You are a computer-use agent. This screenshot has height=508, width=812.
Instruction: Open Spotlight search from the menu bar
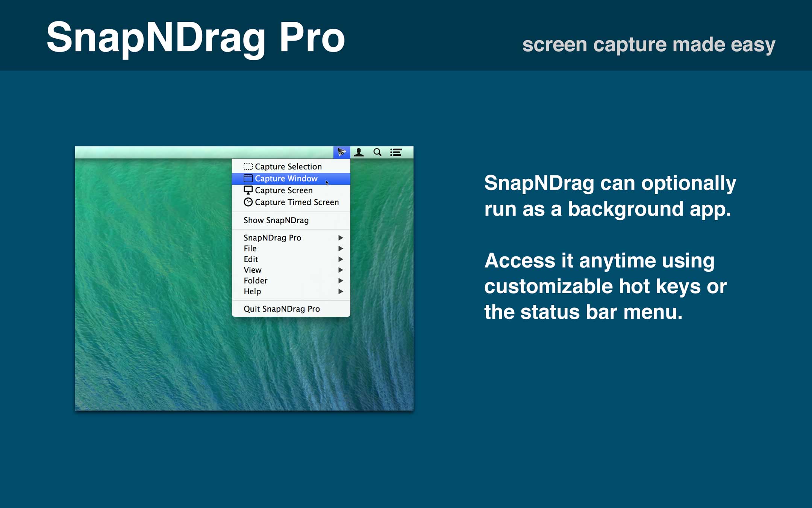point(377,152)
